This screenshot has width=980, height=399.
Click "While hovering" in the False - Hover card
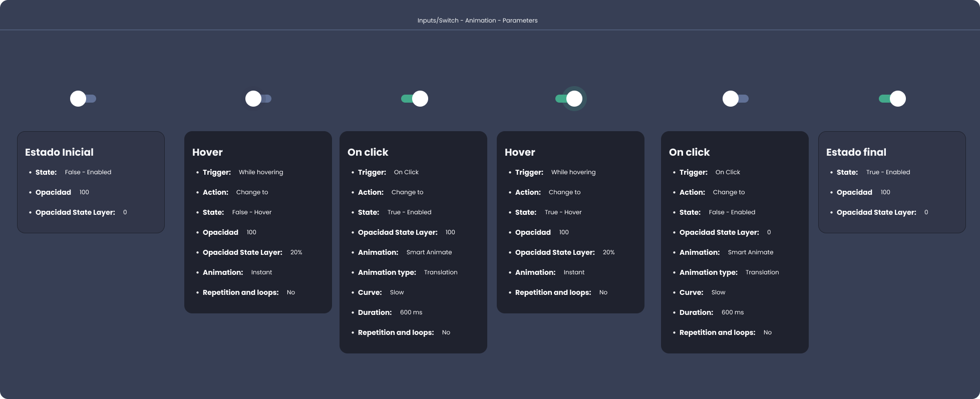pyautogui.click(x=261, y=172)
